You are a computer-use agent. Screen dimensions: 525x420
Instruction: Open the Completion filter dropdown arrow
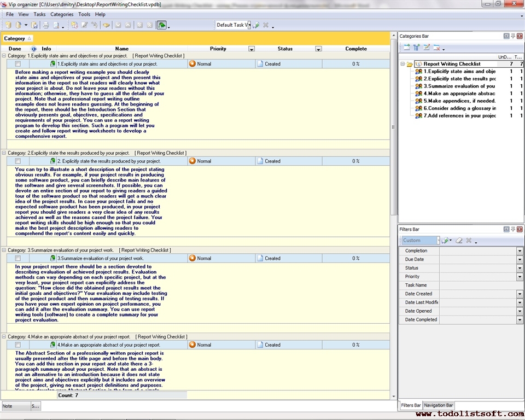(x=520, y=251)
